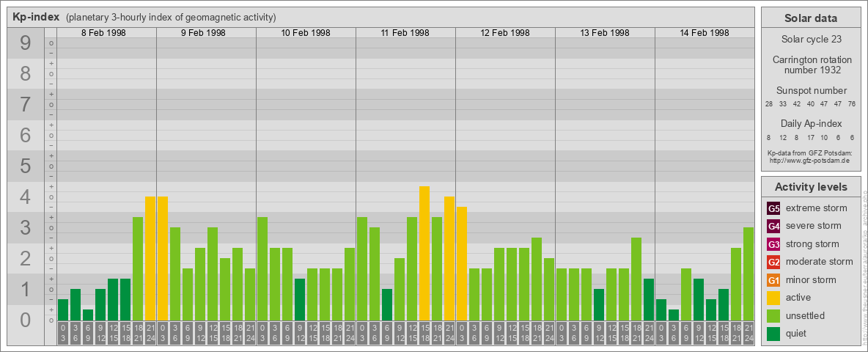Click the dark green bar for 10 Feb 9-12
The image size is (868, 352).
pyautogui.click(x=300, y=299)
